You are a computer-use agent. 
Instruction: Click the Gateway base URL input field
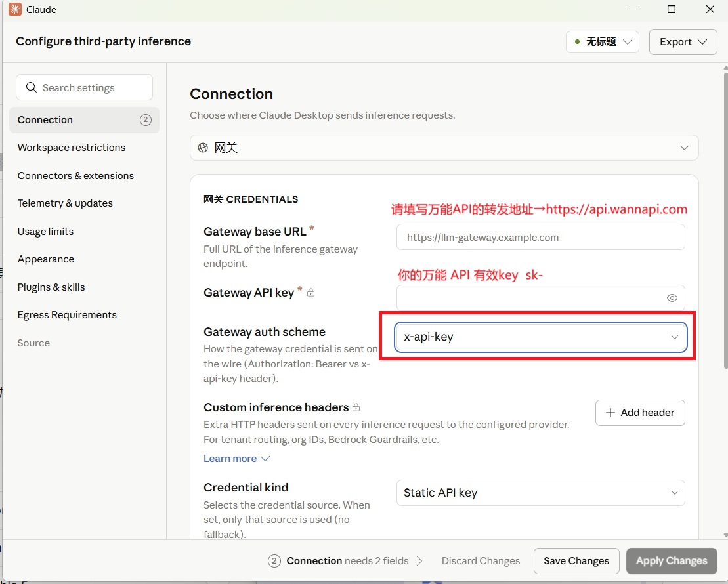[x=540, y=238]
